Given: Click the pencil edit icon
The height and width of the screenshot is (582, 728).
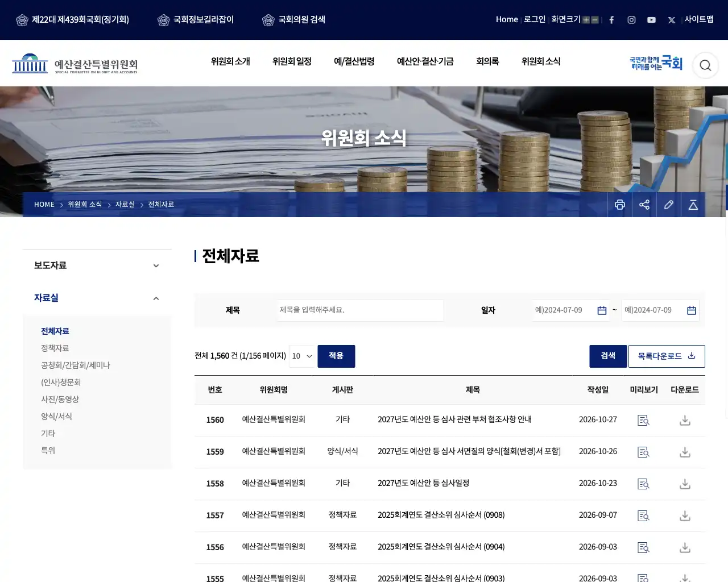Looking at the screenshot, I should click(669, 205).
